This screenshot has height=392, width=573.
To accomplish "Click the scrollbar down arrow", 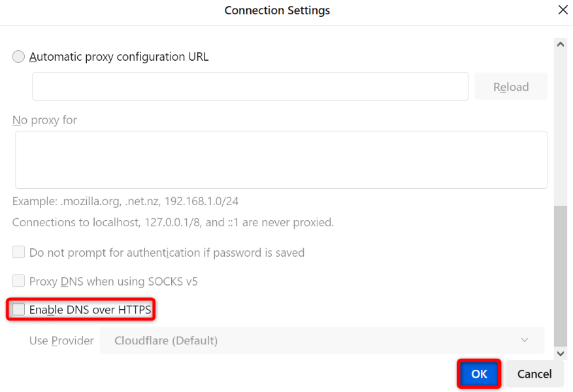I will 560,353.
